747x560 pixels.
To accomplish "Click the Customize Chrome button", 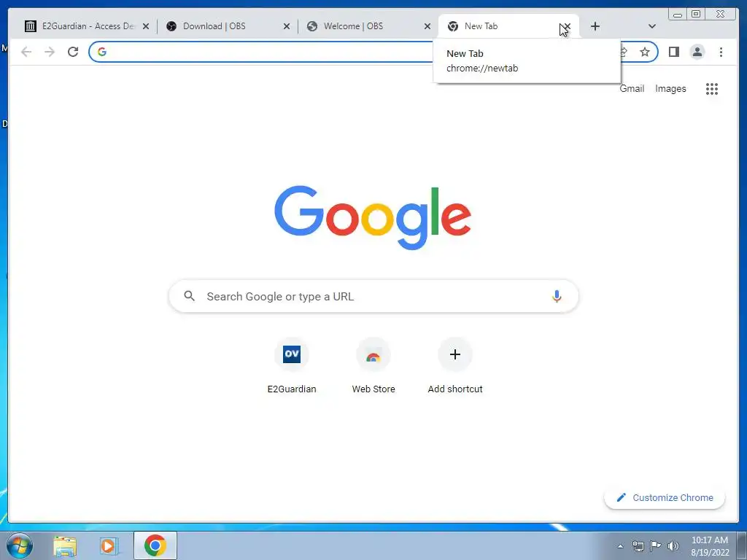I will coord(665,497).
